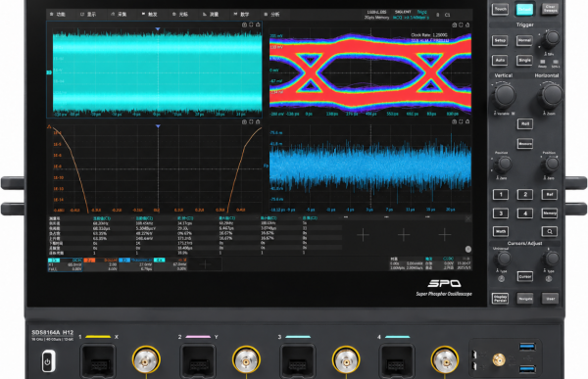Click channel 2 BNC connector

[x=246, y=359]
